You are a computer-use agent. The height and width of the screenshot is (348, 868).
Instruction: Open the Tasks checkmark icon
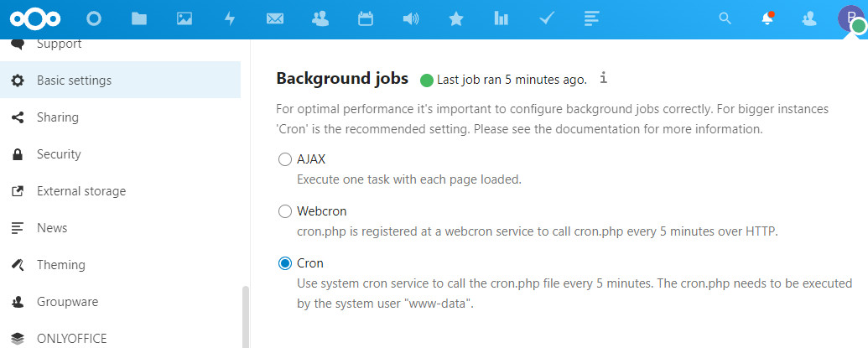(x=547, y=18)
